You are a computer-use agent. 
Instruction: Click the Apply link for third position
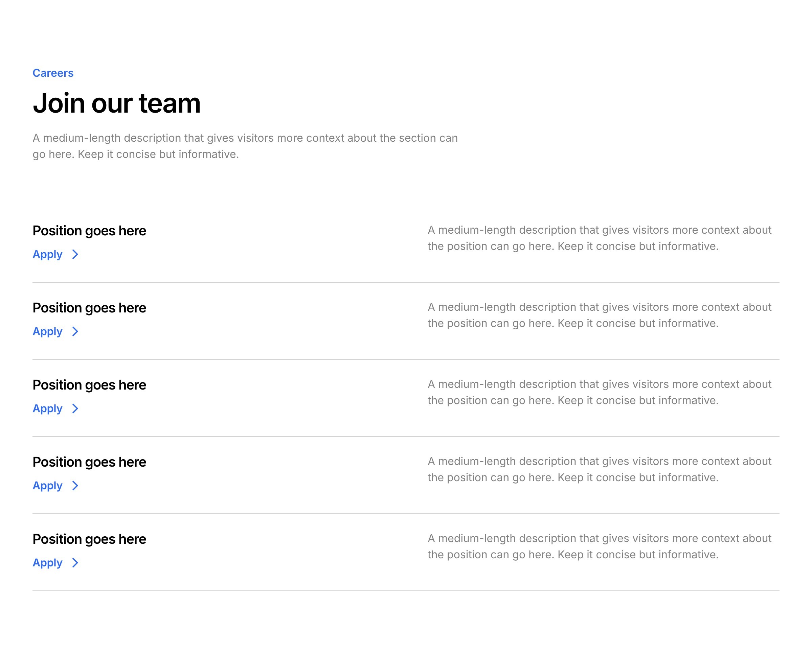[x=47, y=408]
